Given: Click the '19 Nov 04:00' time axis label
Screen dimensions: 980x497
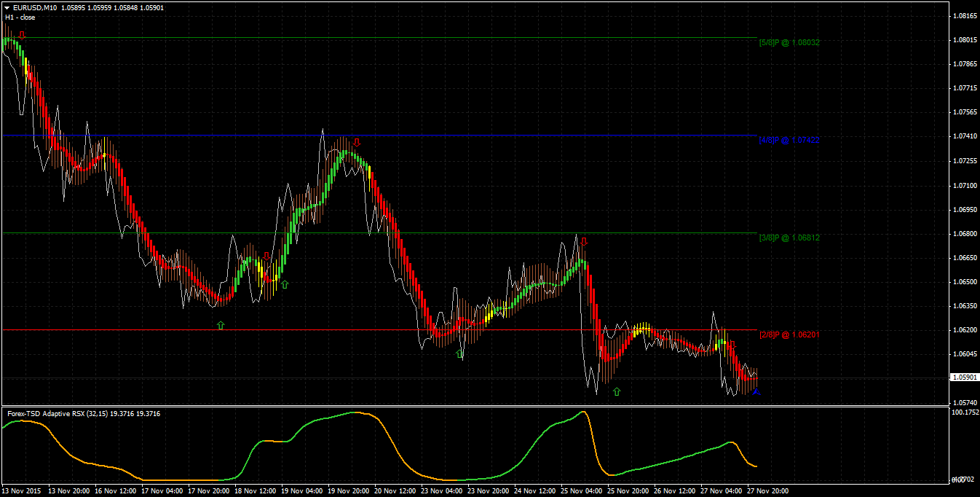Looking at the screenshot, I should pos(301,491).
